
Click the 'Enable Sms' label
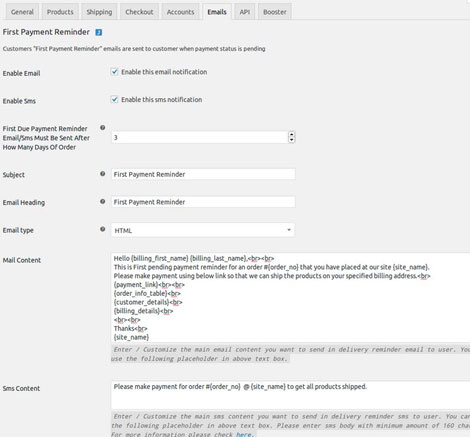(x=19, y=101)
